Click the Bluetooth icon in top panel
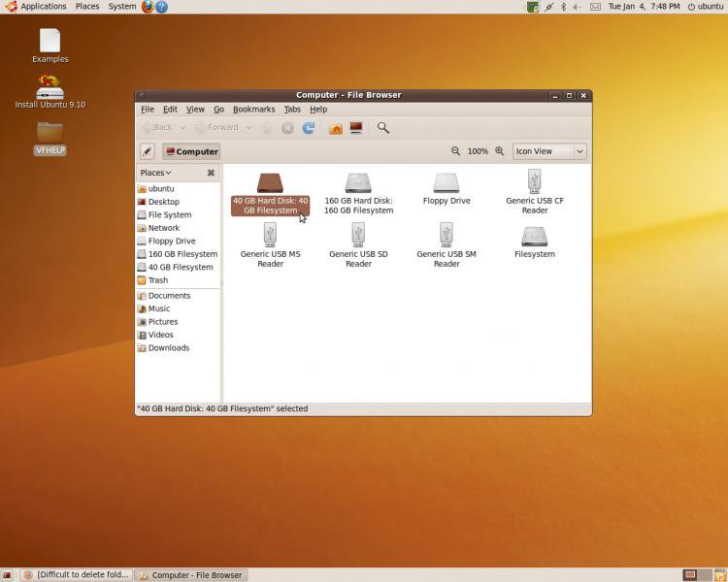728x582 pixels. tap(563, 7)
